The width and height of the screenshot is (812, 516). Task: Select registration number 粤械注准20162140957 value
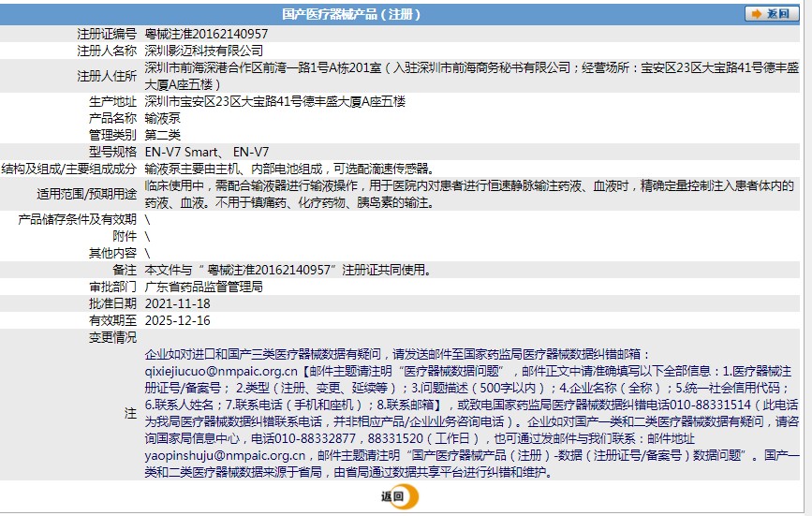click(206, 34)
